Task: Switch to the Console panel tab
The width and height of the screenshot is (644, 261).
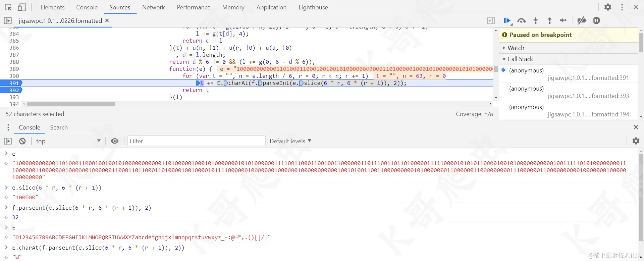Action: coord(87,7)
